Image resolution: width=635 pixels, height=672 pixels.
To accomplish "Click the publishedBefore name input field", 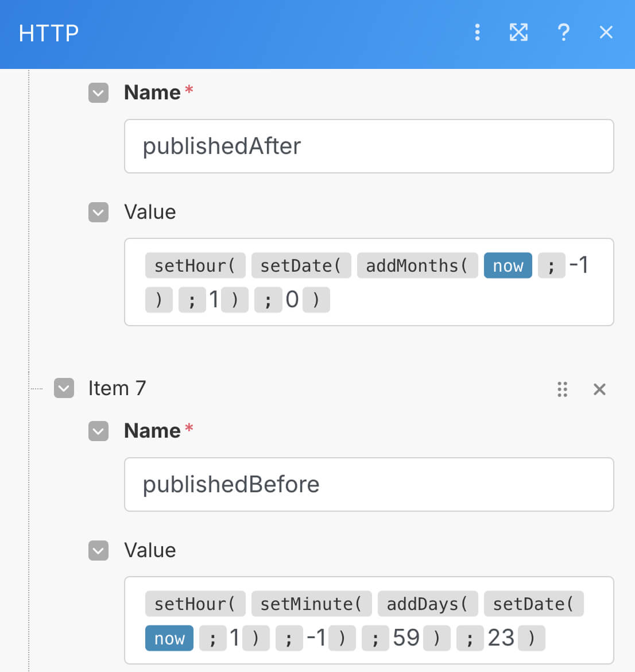I will (x=369, y=484).
